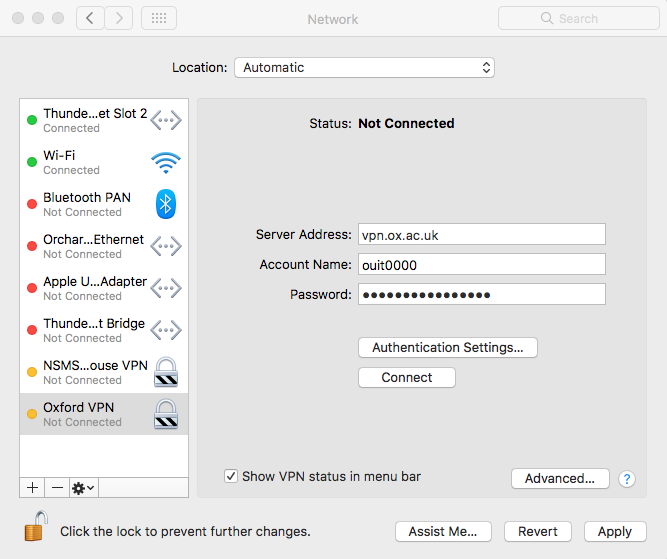Click the Search field in toolbar
The height and width of the screenshot is (559, 667).
click(x=577, y=18)
